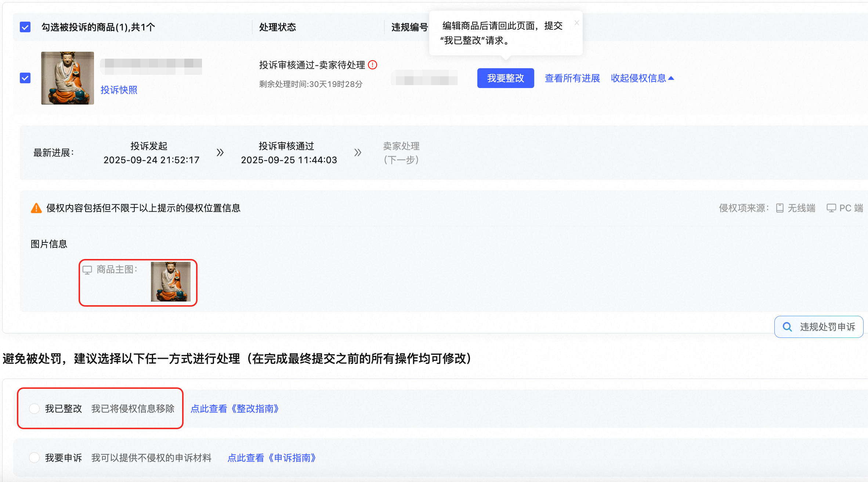The height and width of the screenshot is (482, 868).
Task: Open the Buddha statue product thumbnail
Action: click(x=68, y=78)
